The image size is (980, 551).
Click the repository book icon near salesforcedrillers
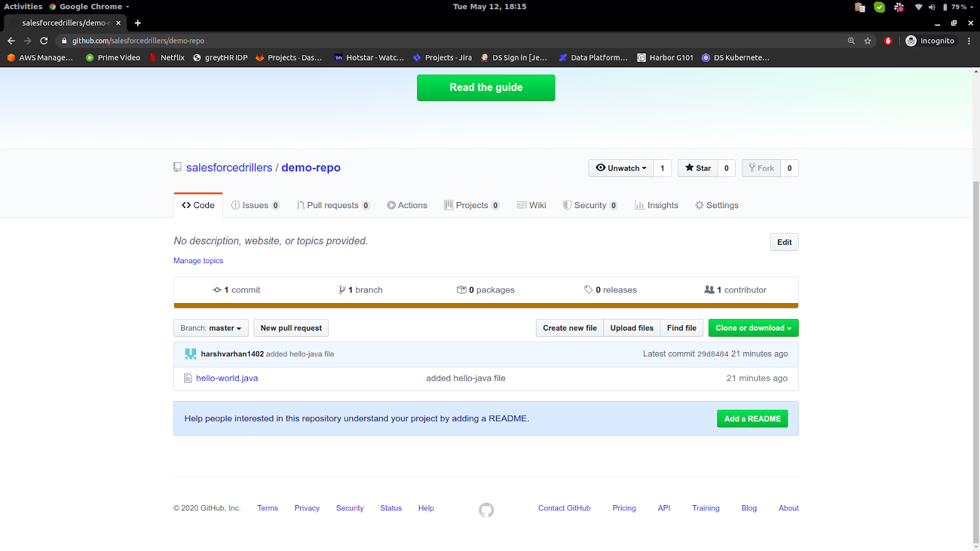pyautogui.click(x=178, y=167)
